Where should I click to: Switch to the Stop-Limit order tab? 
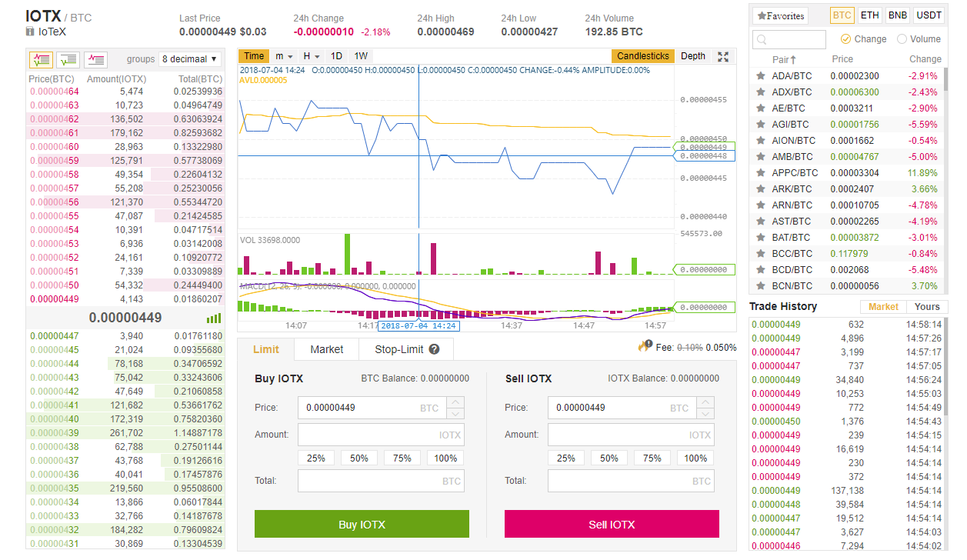pyautogui.click(x=406, y=349)
